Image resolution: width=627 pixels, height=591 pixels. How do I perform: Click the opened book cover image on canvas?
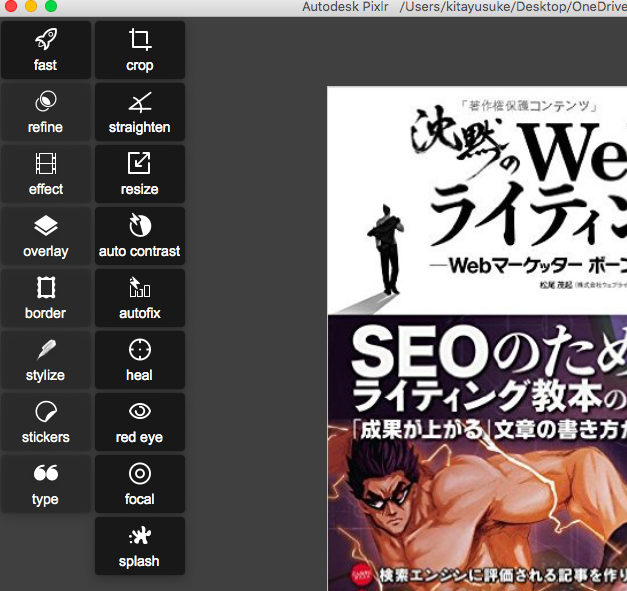point(477,338)
